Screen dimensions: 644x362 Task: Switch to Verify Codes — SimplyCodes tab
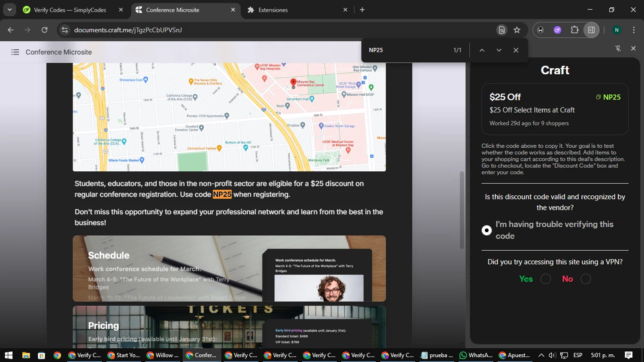tap(70, 10)
